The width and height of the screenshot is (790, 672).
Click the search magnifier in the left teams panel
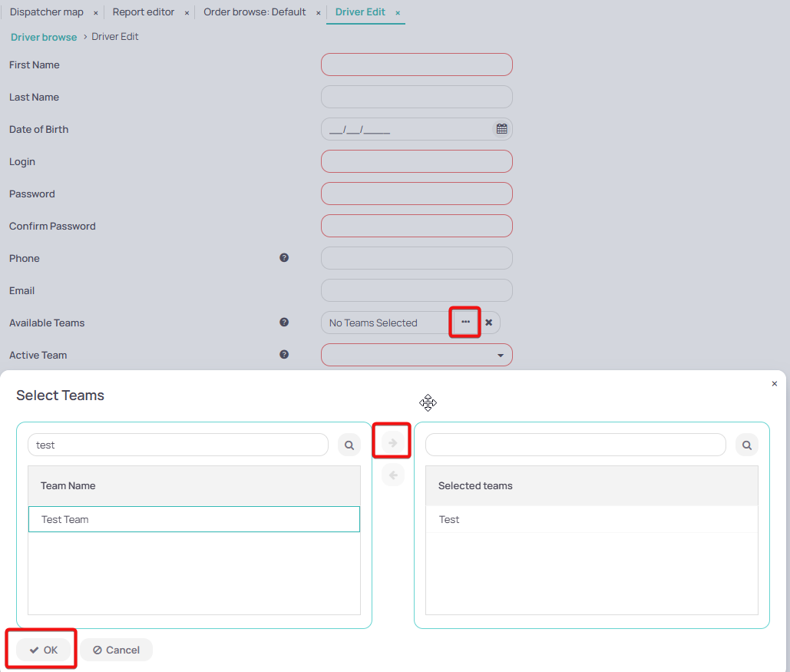(x=349, y=445)
